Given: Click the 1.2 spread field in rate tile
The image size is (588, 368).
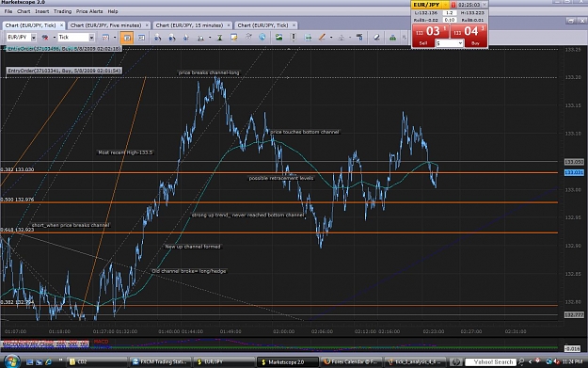Looking at the screenshot, I should (x=450, y=13).
